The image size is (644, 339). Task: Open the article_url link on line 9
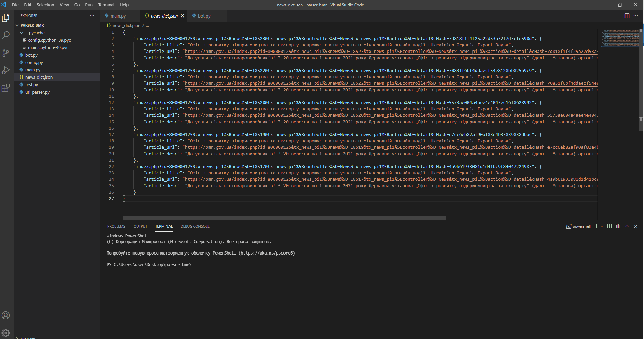point(391,83)
